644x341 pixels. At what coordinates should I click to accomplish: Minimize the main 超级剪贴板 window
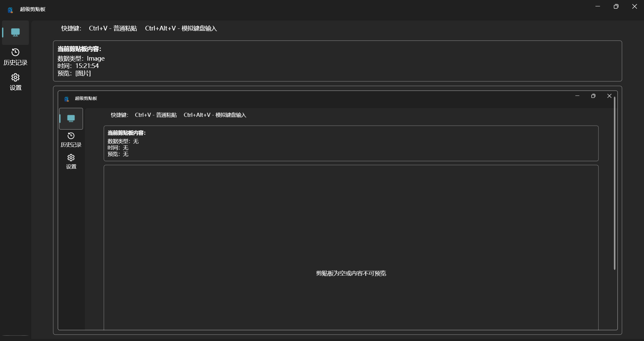597,7
